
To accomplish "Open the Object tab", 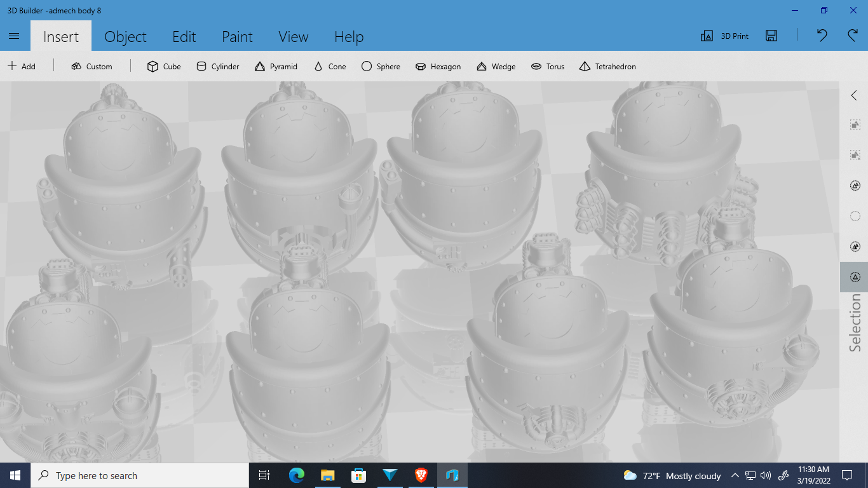I will (125, 36).
